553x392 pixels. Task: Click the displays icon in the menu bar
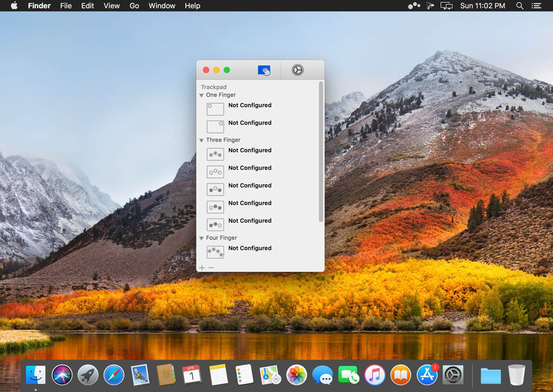click(446, 6)
